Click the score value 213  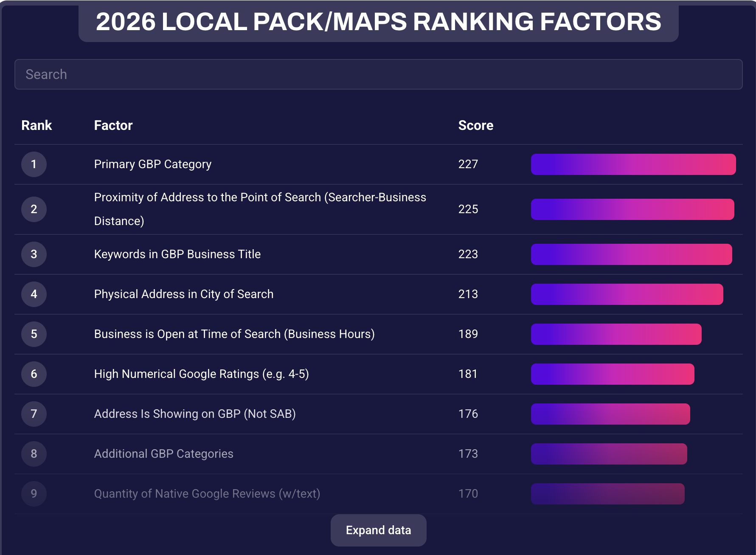468,294
